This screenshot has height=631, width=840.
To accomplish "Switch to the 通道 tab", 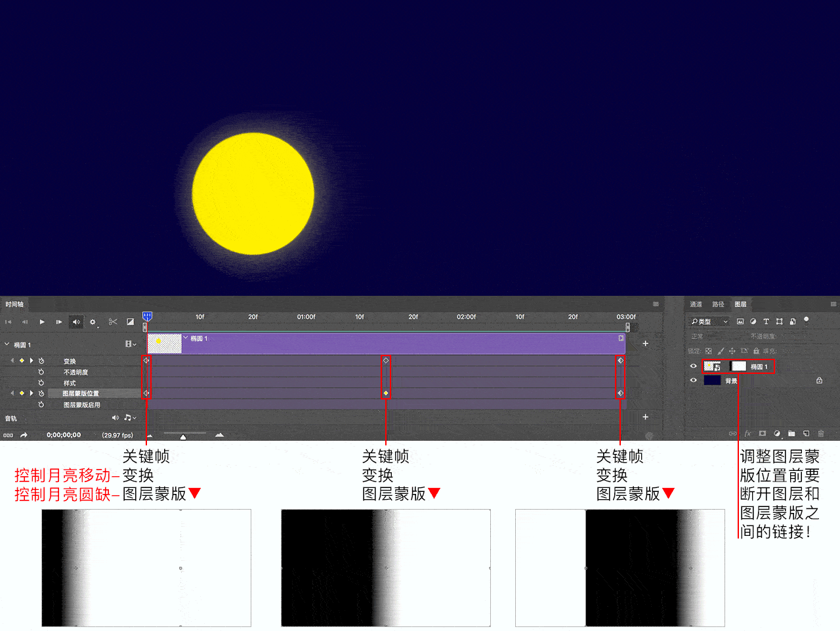I will (x=696, y=304).
